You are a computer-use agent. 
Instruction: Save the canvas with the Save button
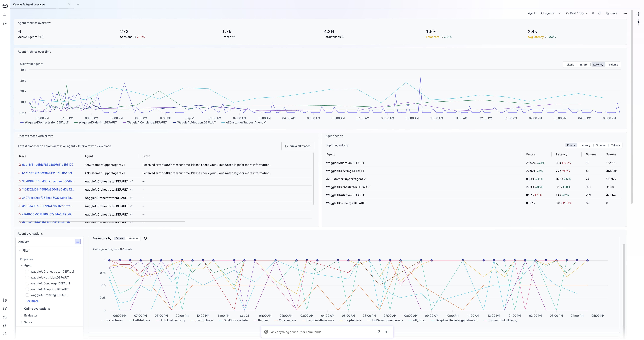(x=612, y=13)
